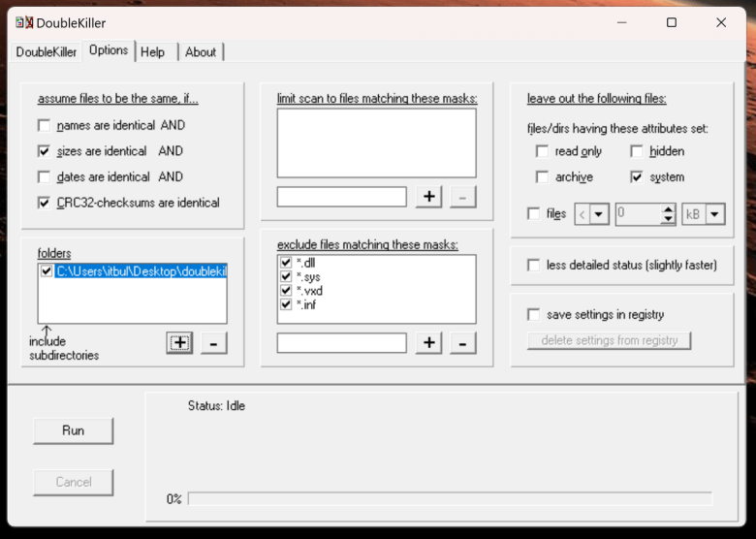Image resolution: width=756 pixels, height=539 pixels.
Task: Enable 'names are identical' checkbox
Action: [44, 126]
